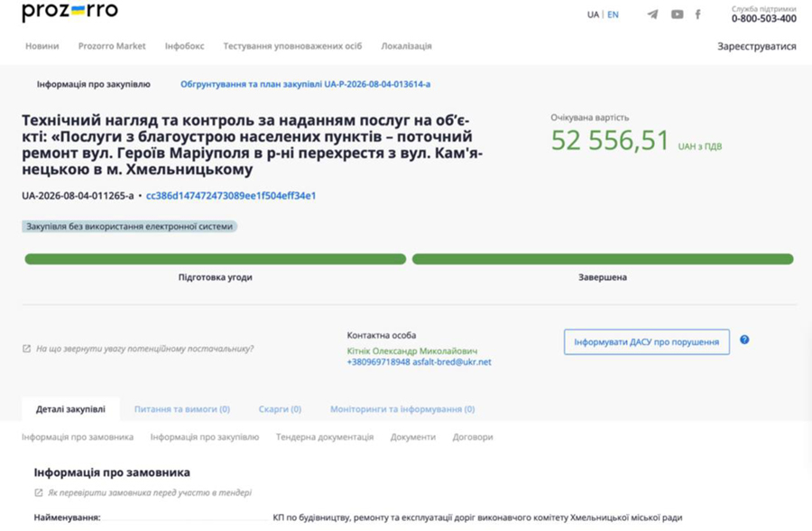Open the YouTube channel icon

pyautogui.click(x=677, y=14)
